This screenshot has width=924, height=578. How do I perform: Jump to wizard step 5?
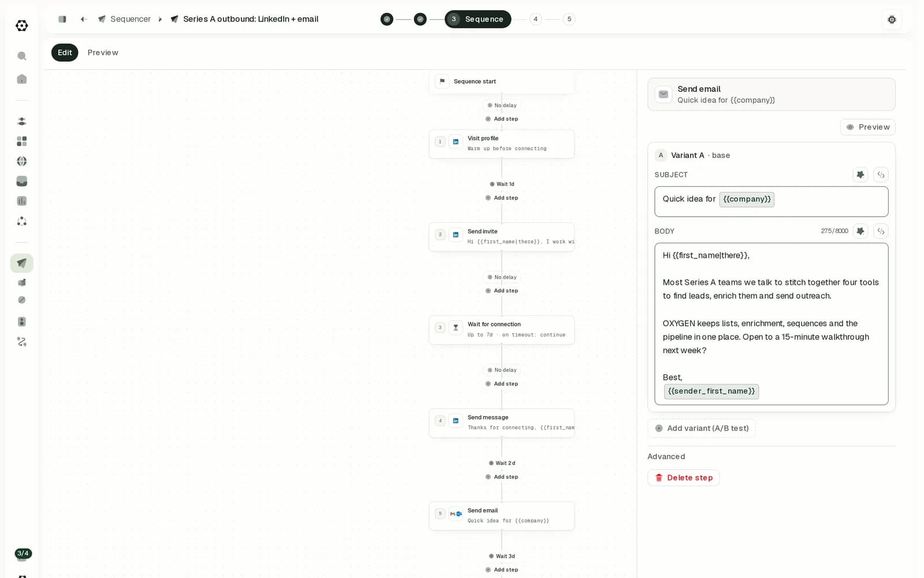tap(569, 19)
